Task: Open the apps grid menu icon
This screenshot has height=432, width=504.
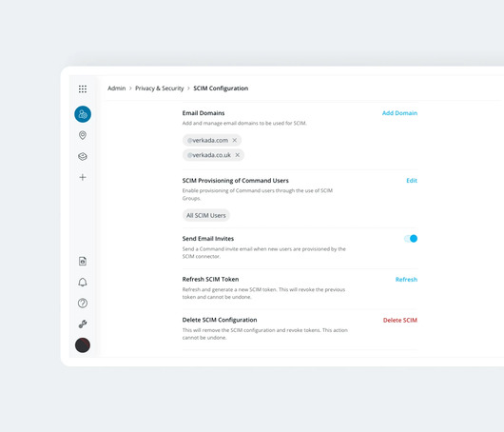Action: (x=83, y=88)
